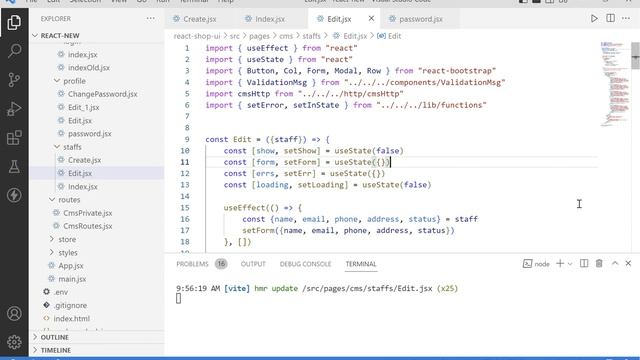
Task: Click the Explorer more actions ellipsis
Action: point(151,19)
